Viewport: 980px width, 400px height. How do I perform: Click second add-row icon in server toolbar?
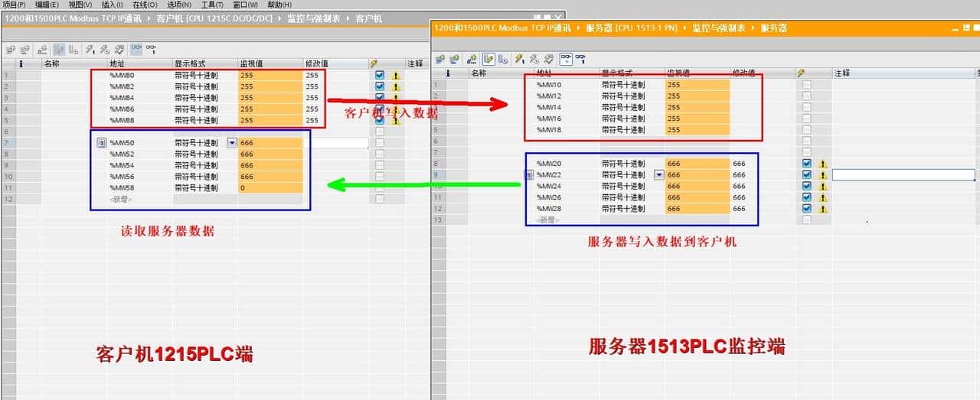coord(454,58)
